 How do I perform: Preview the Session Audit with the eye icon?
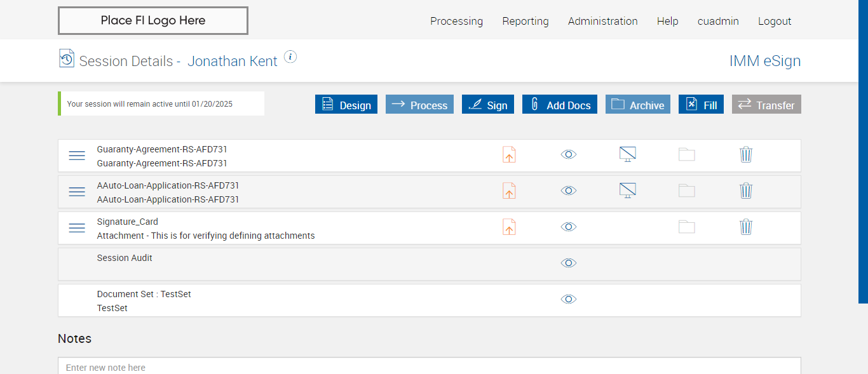tap(569, 263)
